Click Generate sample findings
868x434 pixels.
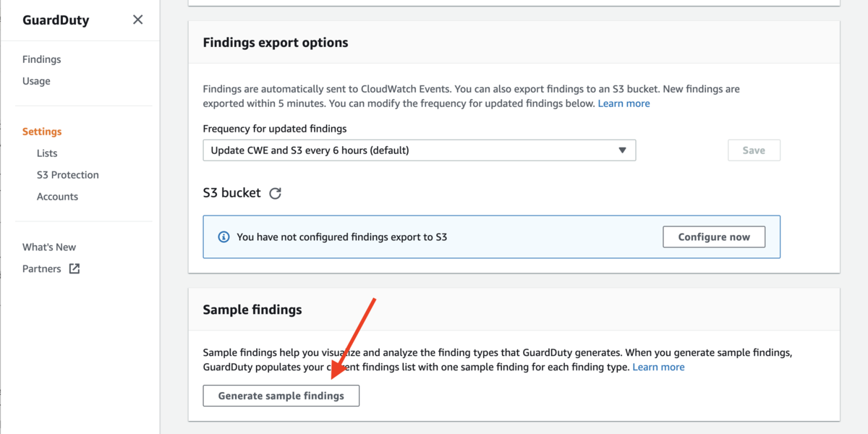pos(281,396)
